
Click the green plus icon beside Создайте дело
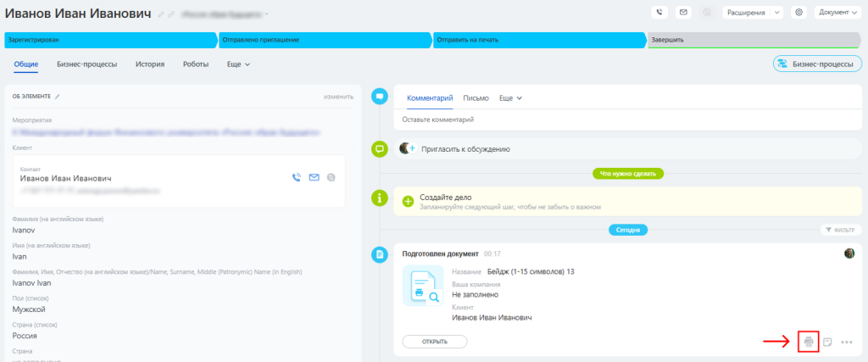pos(408,202)
